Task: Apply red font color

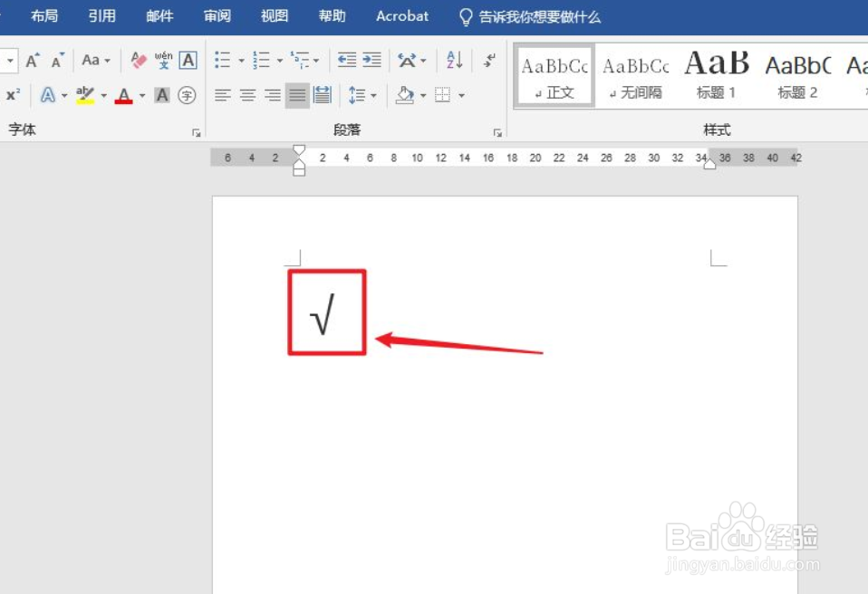Action: click(x=123, y=95)
